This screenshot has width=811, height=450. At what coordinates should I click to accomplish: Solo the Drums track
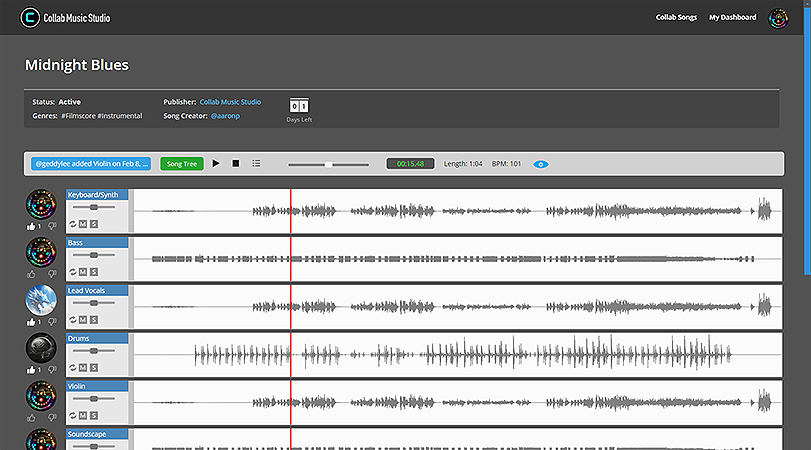point(94,368)
